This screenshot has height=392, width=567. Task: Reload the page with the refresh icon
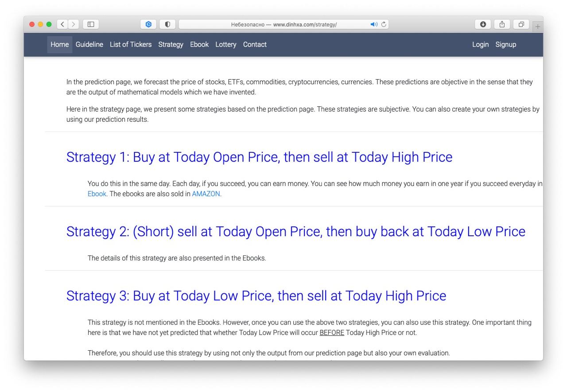(x=384, y=24)
